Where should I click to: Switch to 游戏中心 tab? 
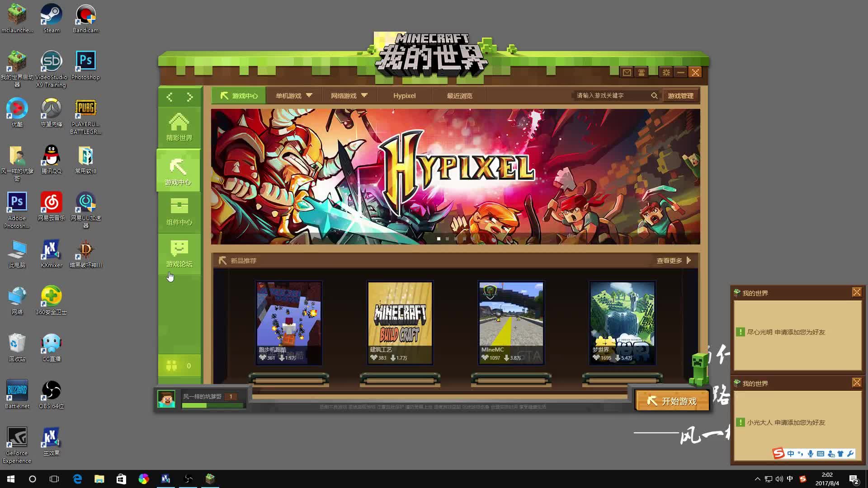coord(239,96)
